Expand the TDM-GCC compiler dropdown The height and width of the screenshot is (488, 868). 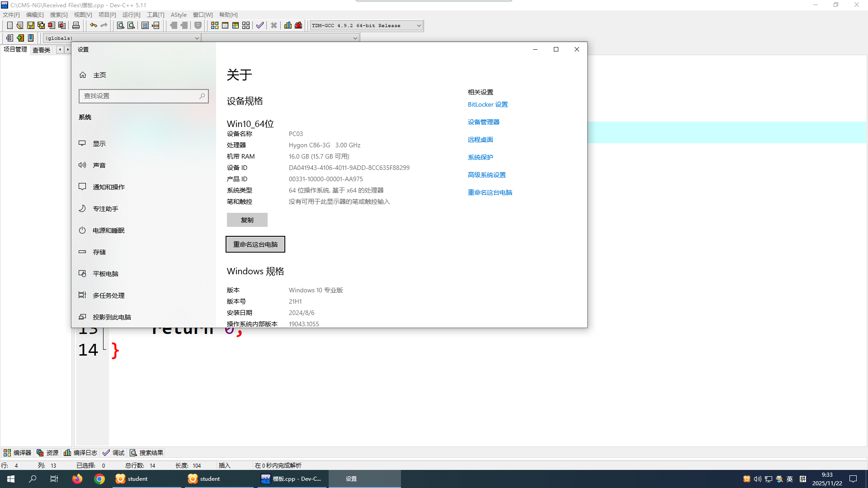[419, 26]
